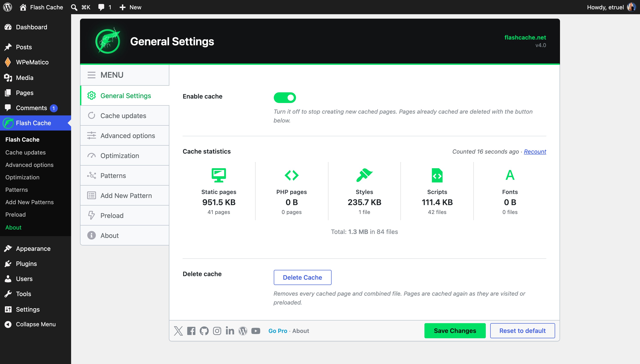640x364 pixels.
Task: Open Add New Pattern in plugin menu
Action: click(125, 196)
